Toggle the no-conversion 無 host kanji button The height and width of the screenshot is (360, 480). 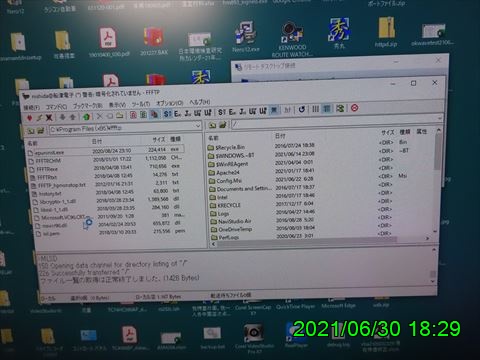click(x=274, y=110)
